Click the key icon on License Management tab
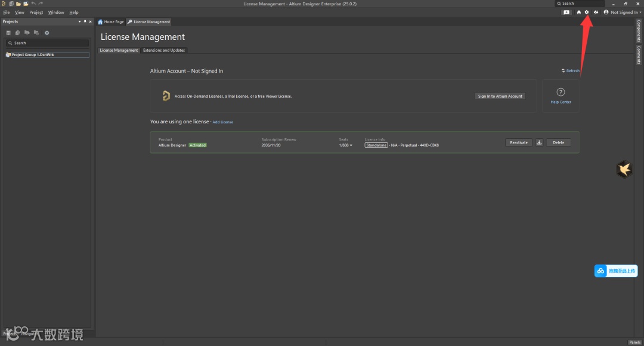 click(130, 21)
